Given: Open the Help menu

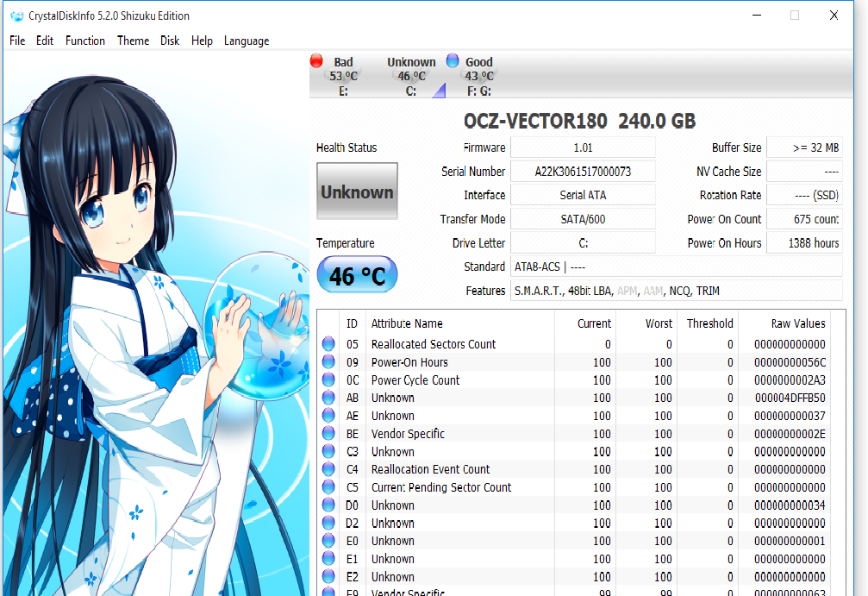Looking at the screenshot, I should coord(202,41).
